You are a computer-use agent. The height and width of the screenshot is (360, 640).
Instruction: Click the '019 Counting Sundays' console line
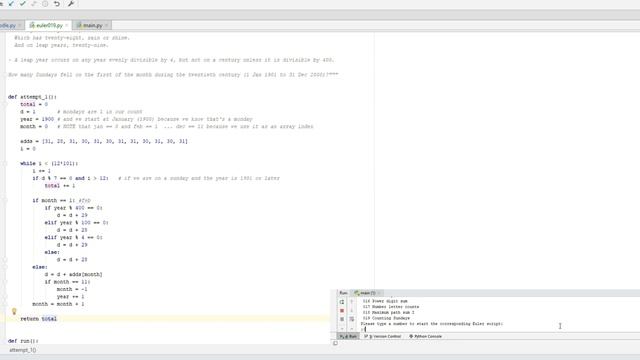click(386, 318)
